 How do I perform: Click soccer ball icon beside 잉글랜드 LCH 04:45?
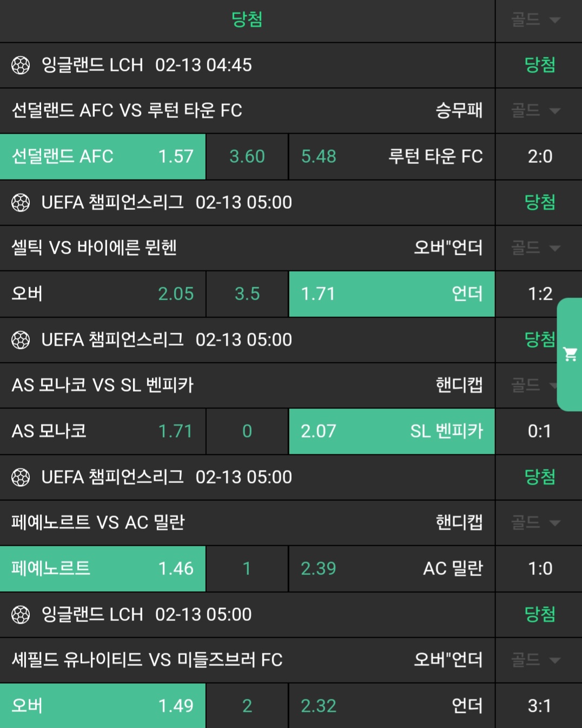[21, 65]
